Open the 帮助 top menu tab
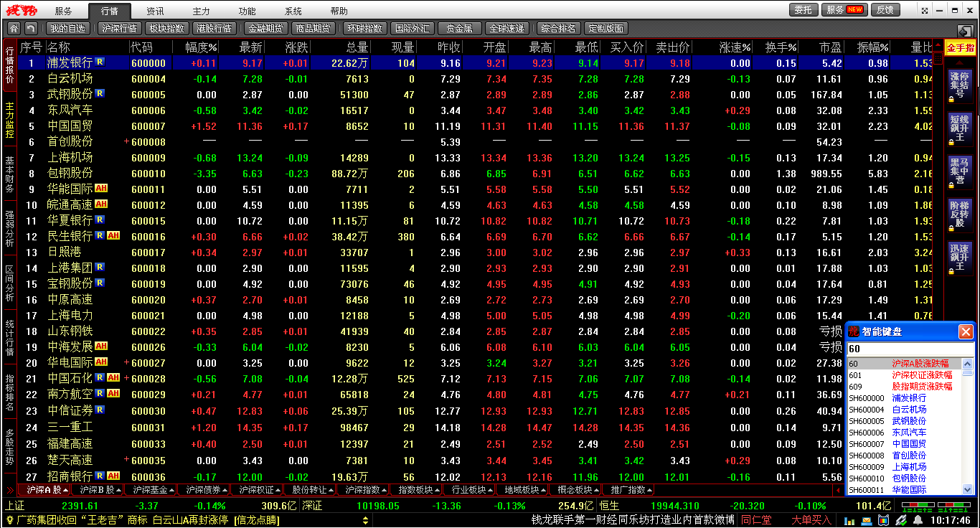 [x=339, y=11]
